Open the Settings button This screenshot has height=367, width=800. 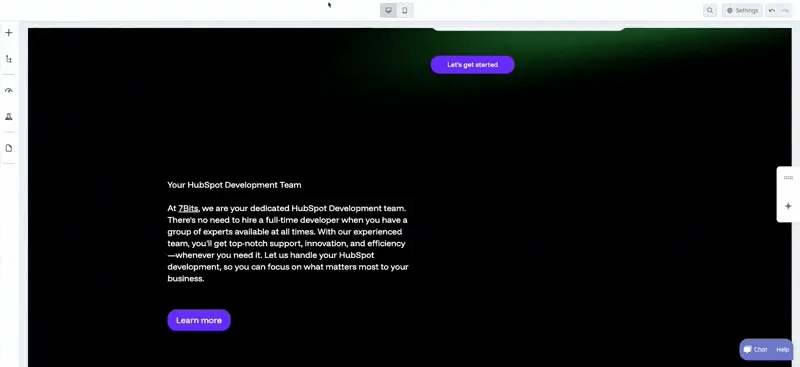(742, 10)
